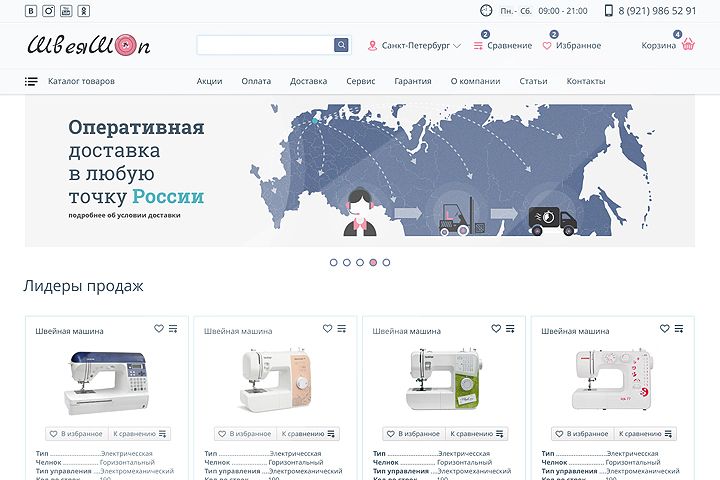Open the VK social network icon

point(31,11)
